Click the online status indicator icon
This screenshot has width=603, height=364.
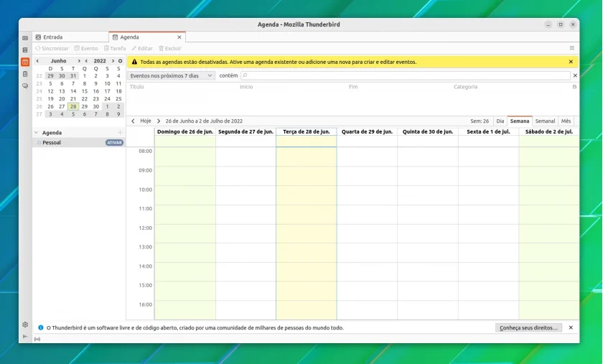coord(37,339)
